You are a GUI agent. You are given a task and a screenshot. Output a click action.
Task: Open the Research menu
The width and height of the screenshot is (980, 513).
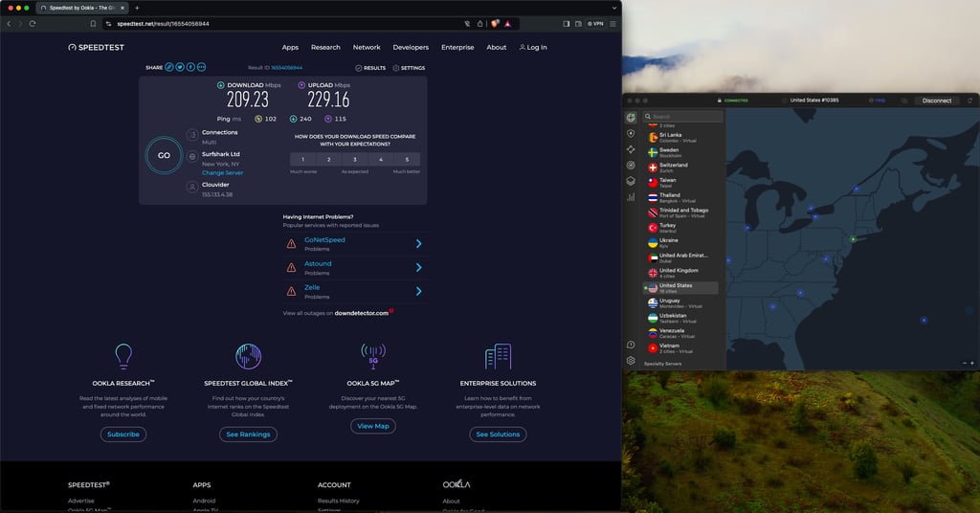click(x=325, y=48)
